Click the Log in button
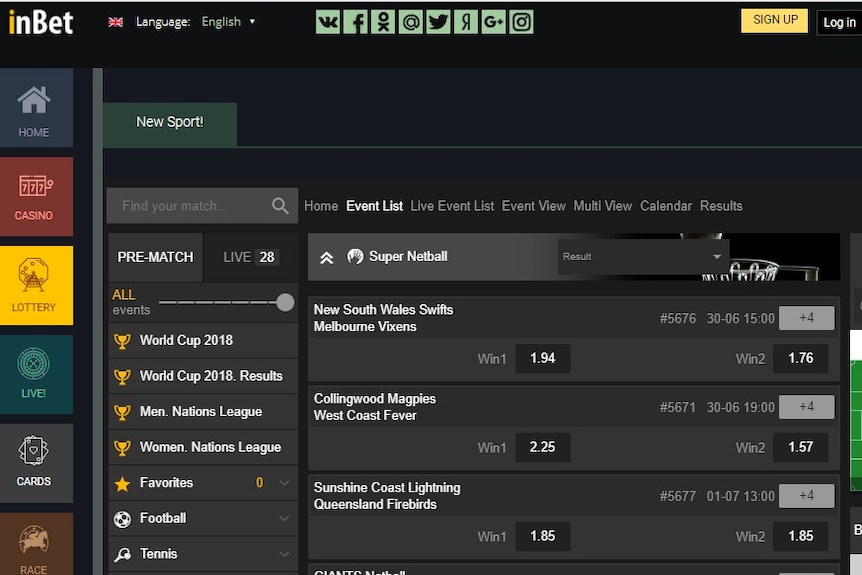Screen dimensions: 862x575 (839, 23)
